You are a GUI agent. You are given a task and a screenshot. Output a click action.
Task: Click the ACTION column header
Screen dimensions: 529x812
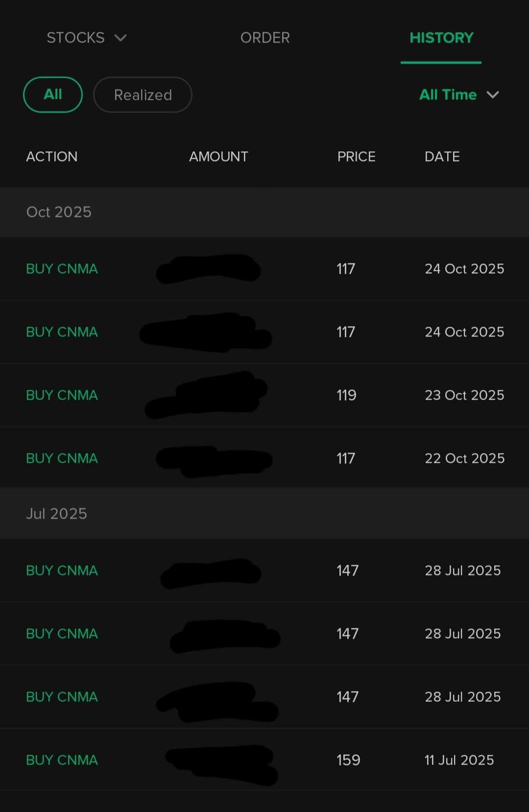click(52, 157)
